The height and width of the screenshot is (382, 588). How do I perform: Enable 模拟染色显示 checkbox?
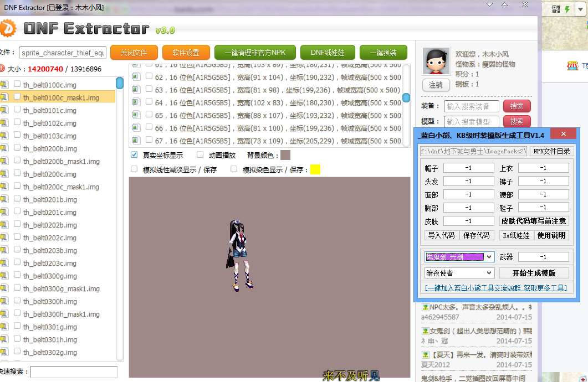click(234, 169)
